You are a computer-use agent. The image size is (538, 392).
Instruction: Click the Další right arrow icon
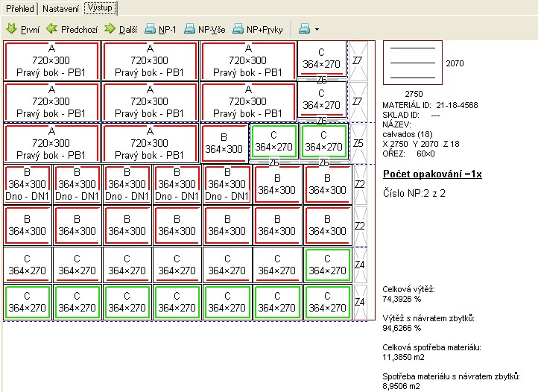[110, 29]
